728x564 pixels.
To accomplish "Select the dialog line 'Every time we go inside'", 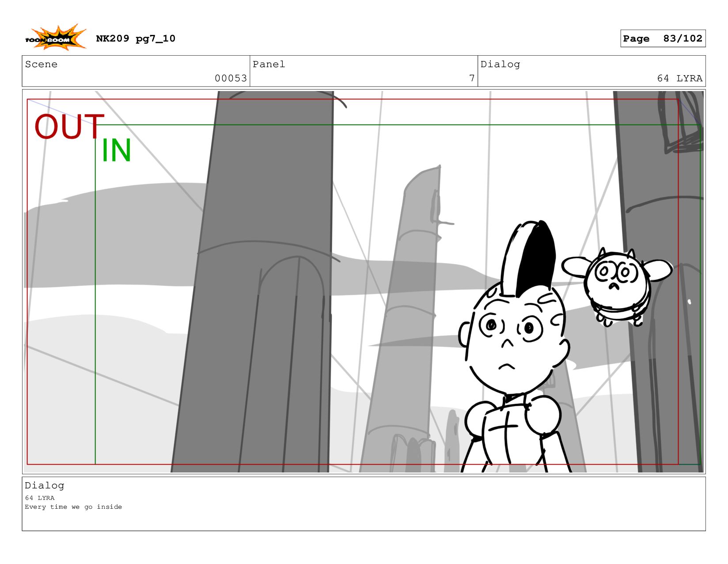I will coord(73,507).
